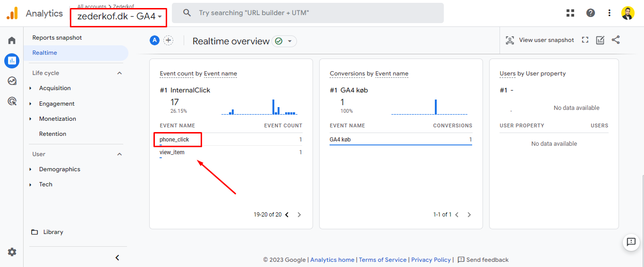Click the customize report chart-edit icon
This screenshot has width=644, height=267.
[x=600, y=40]
